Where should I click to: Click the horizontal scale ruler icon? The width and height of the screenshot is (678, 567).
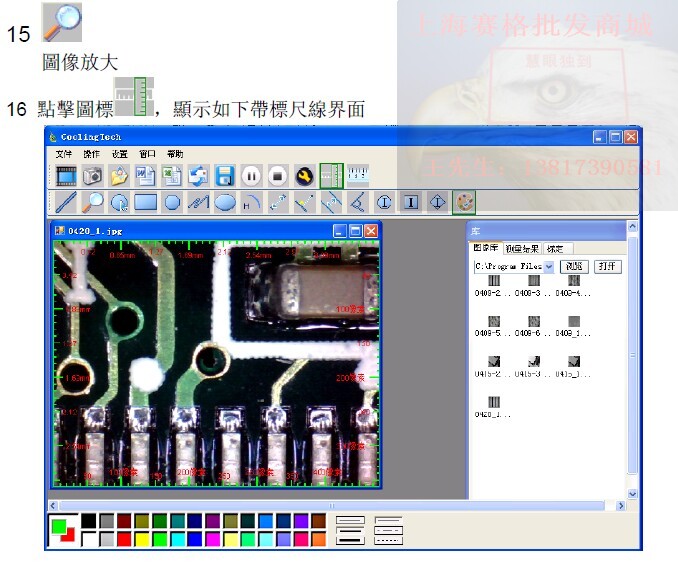pyautogui.click(x=358, y=175)
